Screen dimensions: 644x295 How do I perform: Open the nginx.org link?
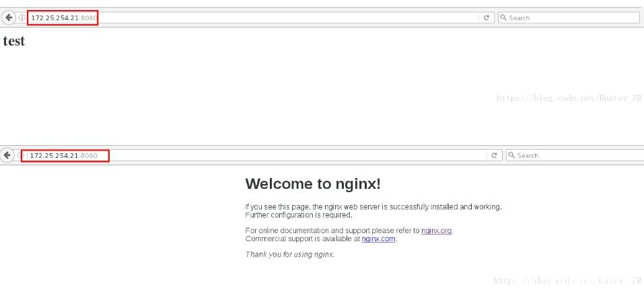click(437, 230)
